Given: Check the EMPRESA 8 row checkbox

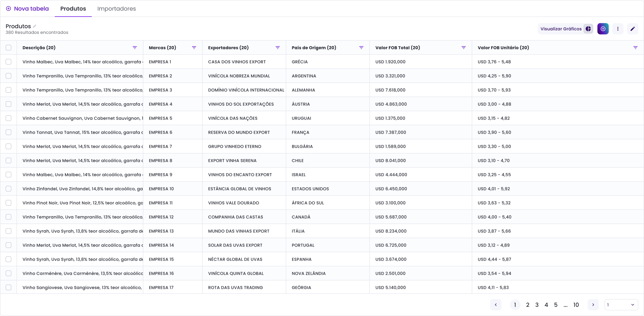Looking at the screenshot, I should pyautogui.click(x=8, y=160).
